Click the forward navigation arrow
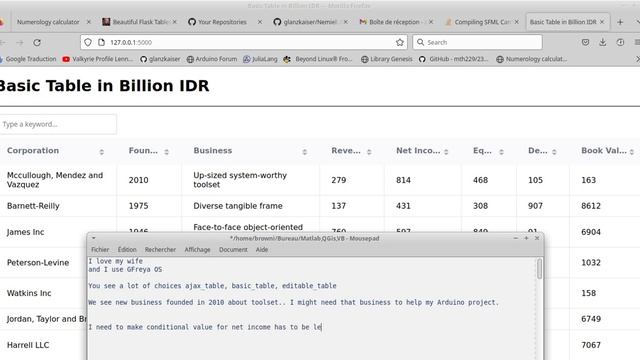 (20, 42)
